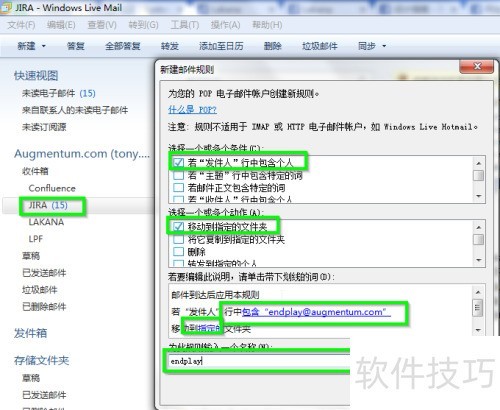The height and width of the screenshot is (410, 500).
Task: Open the LAKANA folder
Action: point(46,222)
